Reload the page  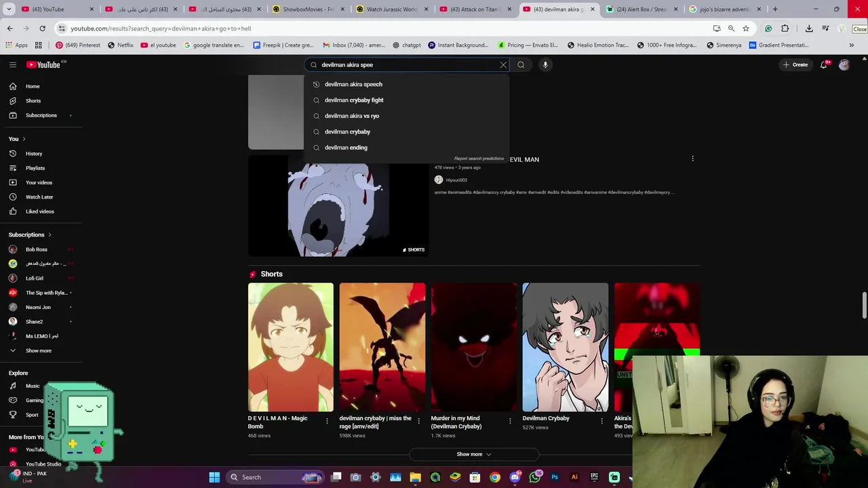(42, 28)
